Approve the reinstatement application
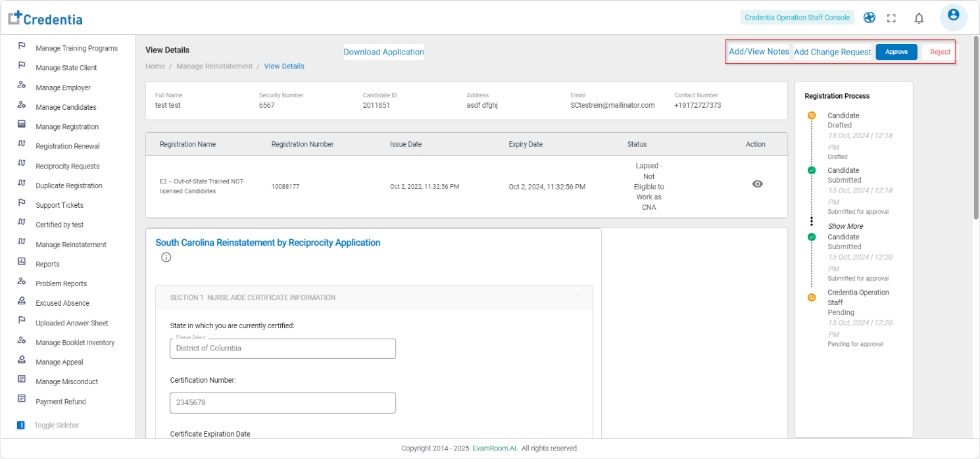Viewport: 980px width, 459px height. [x=896, y=52]
